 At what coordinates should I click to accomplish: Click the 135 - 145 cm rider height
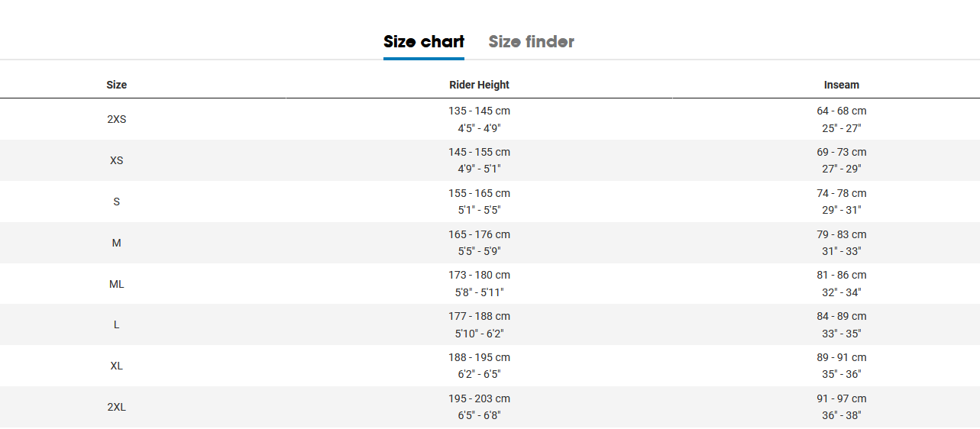coord(479,111)
